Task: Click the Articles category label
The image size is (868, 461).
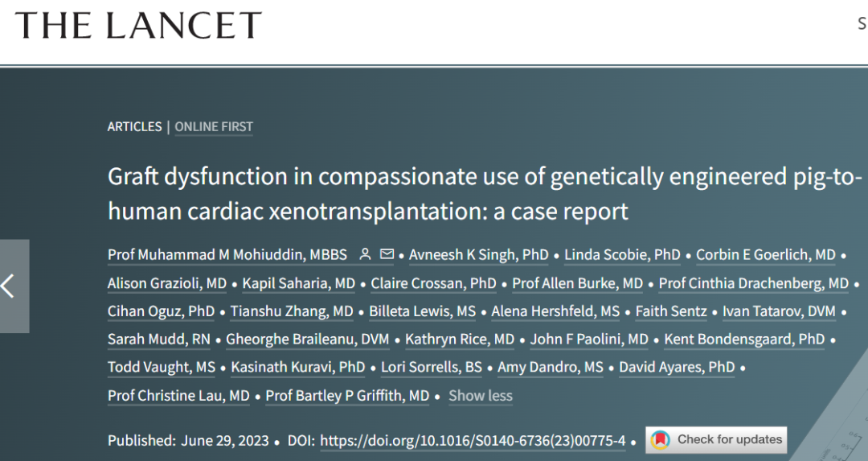Action: point(134,126)
